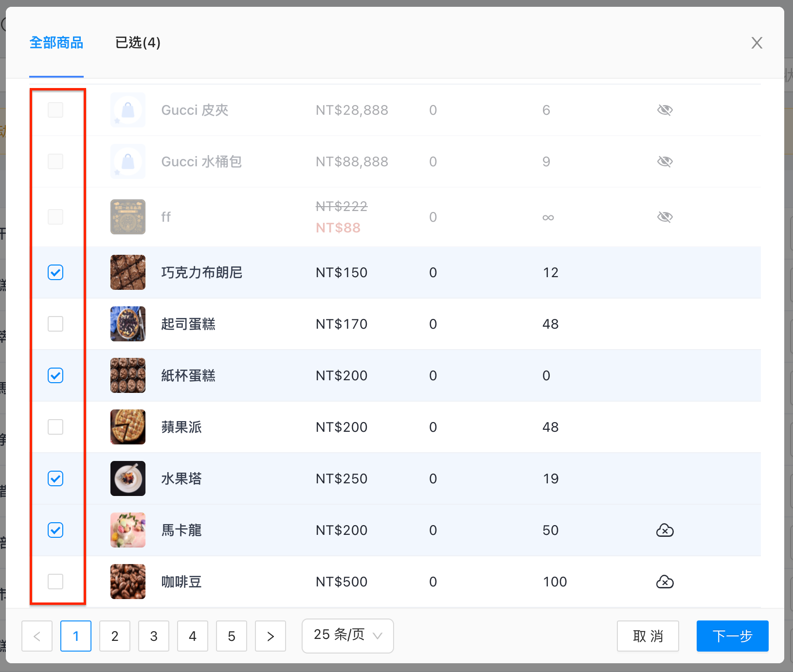Uncheck the 紙杯蛋糕 checkbox
This screenshot has height=672, width=793.
point(55,375)
